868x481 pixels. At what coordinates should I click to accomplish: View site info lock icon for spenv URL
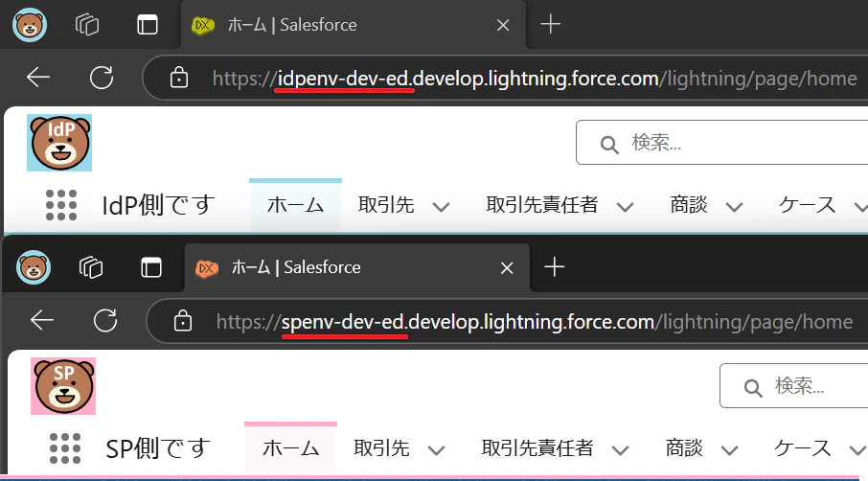(x=183, y=320)
